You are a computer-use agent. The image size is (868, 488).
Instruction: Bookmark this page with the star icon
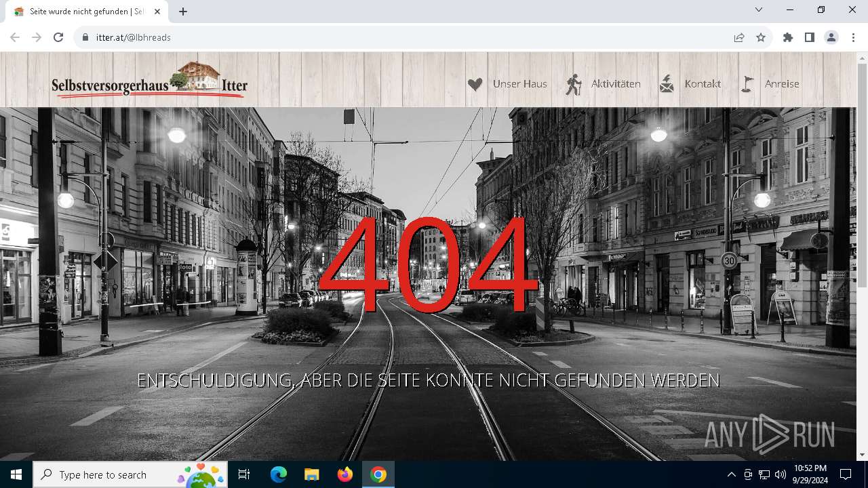[x=761, y=37]
